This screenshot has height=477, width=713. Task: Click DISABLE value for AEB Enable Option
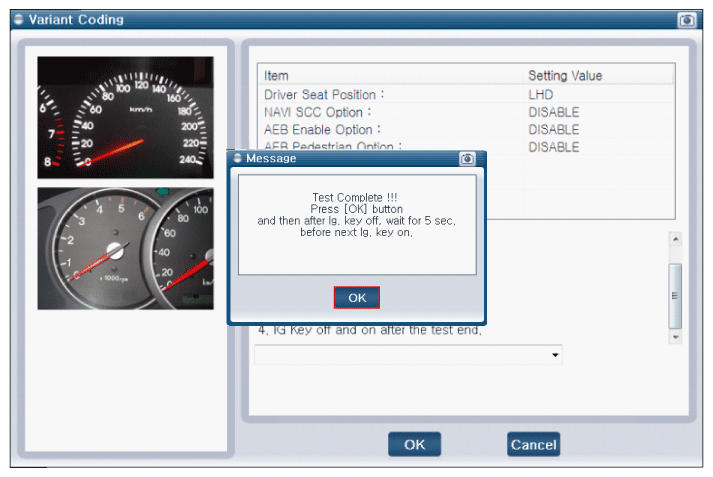553,130
